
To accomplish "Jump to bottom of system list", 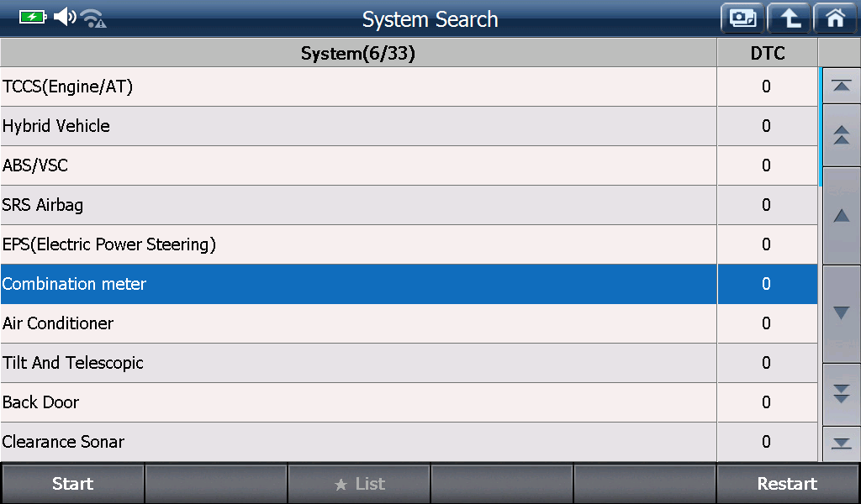I will tap(841, 443).
